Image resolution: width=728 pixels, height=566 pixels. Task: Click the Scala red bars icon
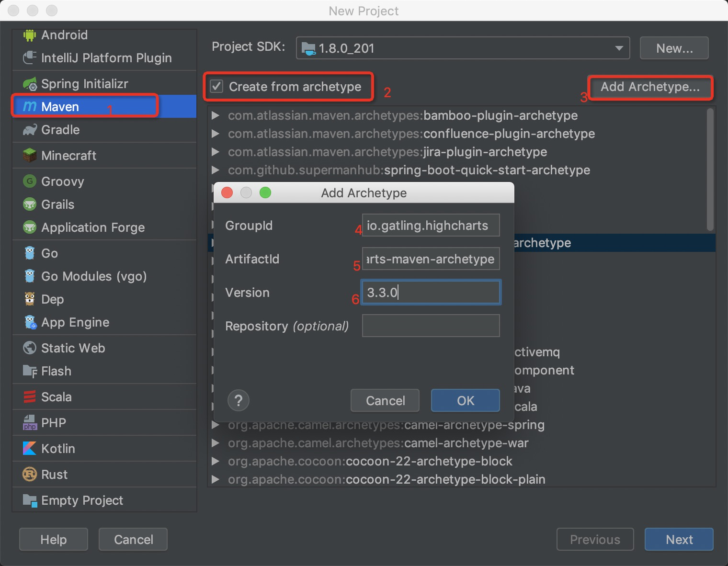pyautogui.click(x=30, y=397)
